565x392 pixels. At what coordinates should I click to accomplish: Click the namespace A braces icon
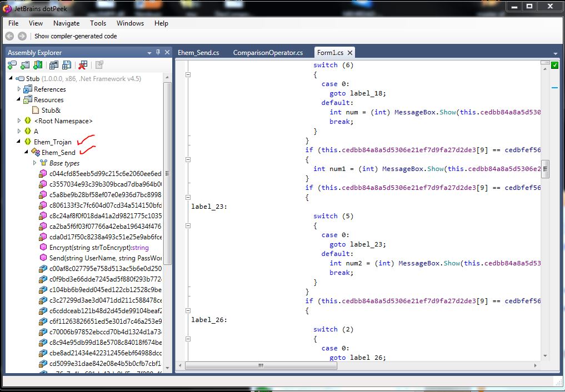click(28, 132)
